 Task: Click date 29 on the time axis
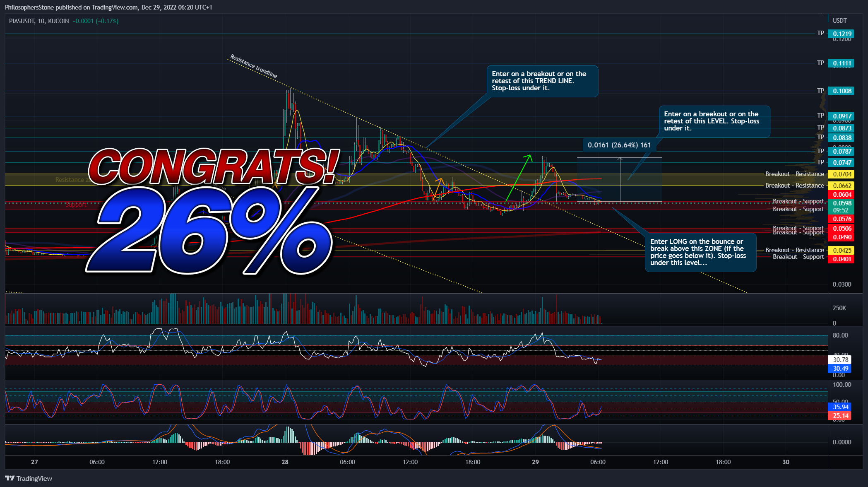[x=535, y=462]
